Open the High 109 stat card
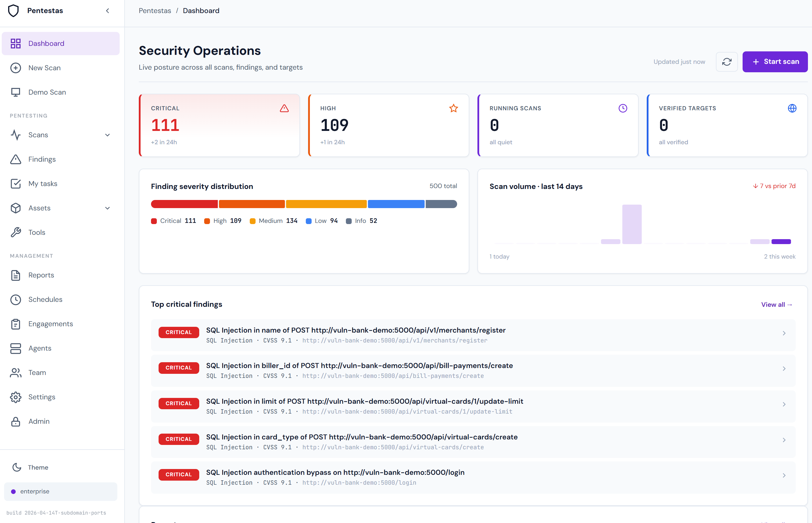This screenshot has width=812, height=523. click(x=389, y=125)
